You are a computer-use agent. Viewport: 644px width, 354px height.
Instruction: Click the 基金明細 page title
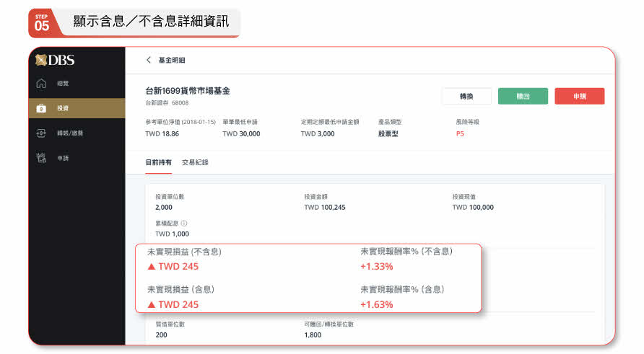(x=172, y=60)
